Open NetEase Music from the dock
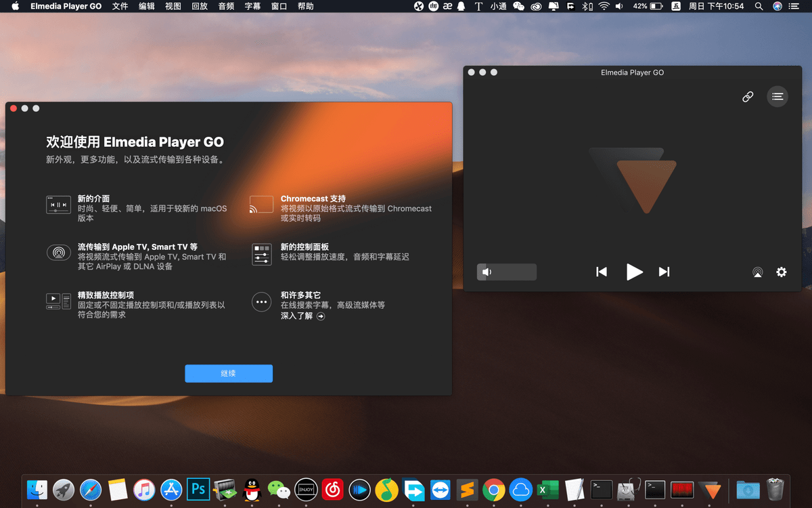 [333, 489]
